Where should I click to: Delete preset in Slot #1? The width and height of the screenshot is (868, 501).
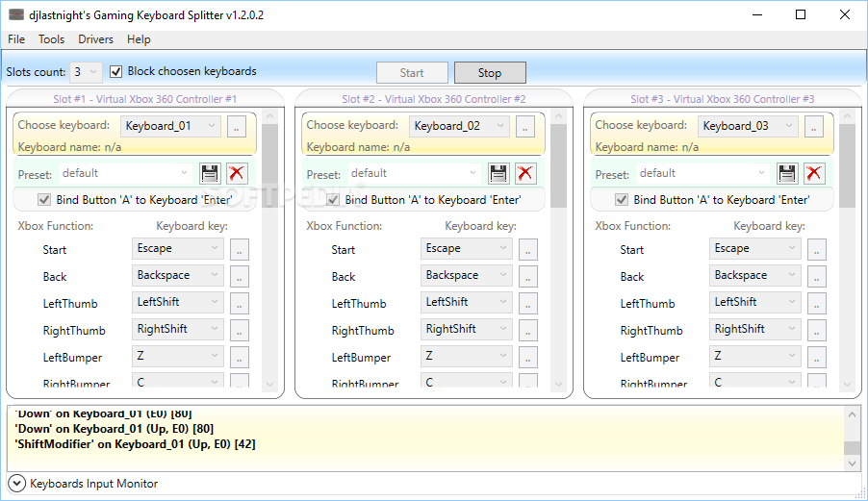click(237, 174)
